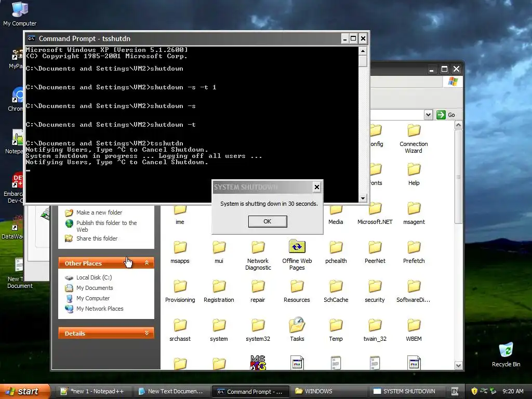Open the Prefetch folder
The width and height of the screenshot is (532, 399).
pos(414,252)
